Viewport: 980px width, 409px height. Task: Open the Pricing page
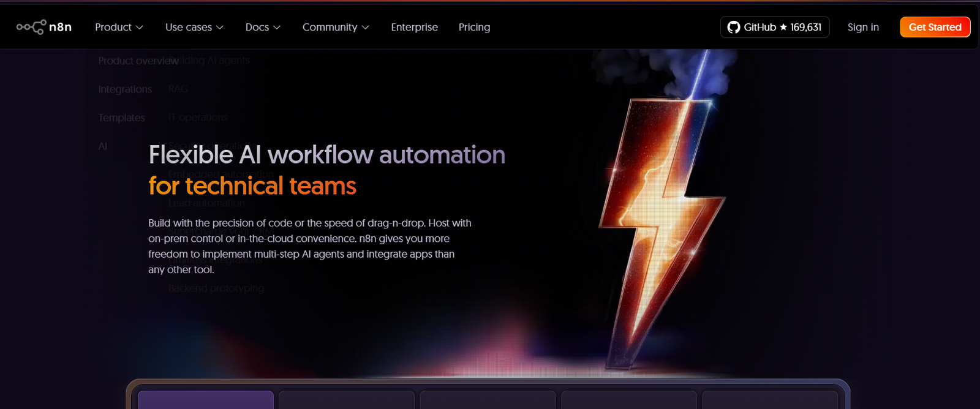coord(475,27)
